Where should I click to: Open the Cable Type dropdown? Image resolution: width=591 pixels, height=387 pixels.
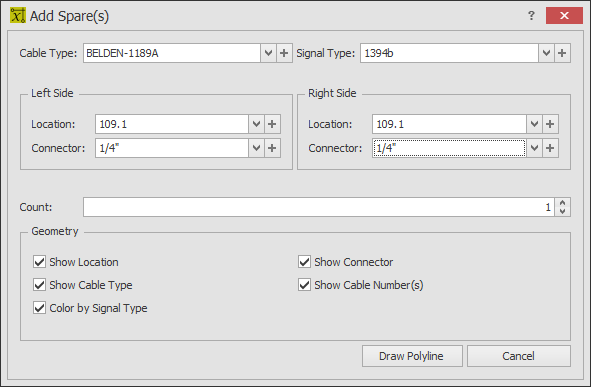(268, 53)
